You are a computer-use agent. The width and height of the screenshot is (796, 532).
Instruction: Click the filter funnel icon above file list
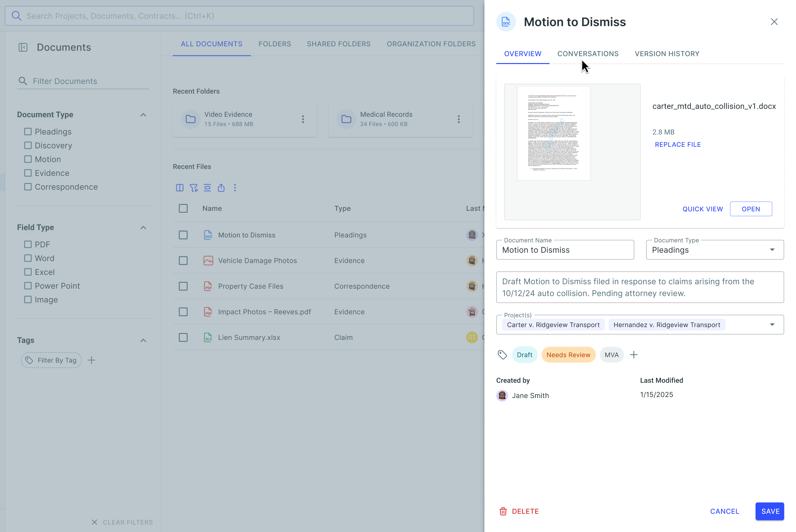[194, 188]
